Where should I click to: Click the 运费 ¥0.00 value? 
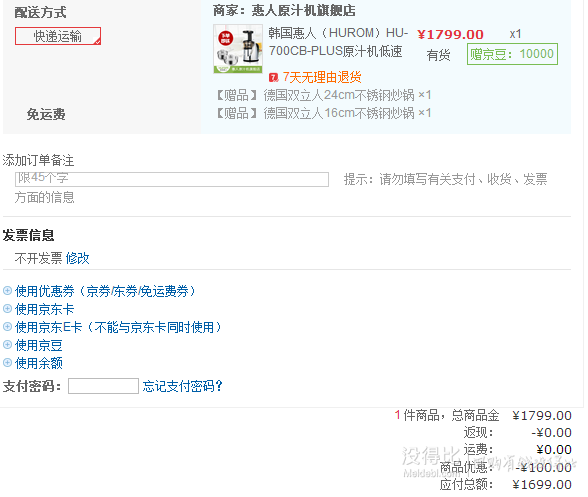554,449
